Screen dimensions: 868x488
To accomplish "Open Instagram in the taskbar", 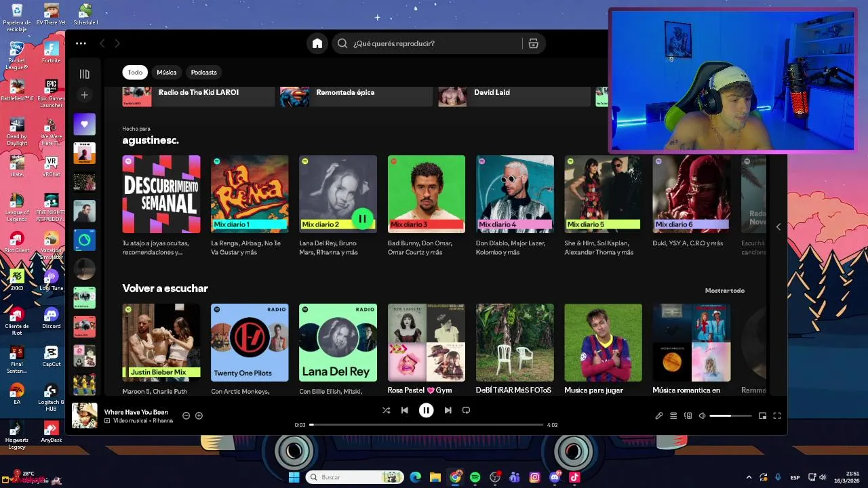I will click(534, 477).
